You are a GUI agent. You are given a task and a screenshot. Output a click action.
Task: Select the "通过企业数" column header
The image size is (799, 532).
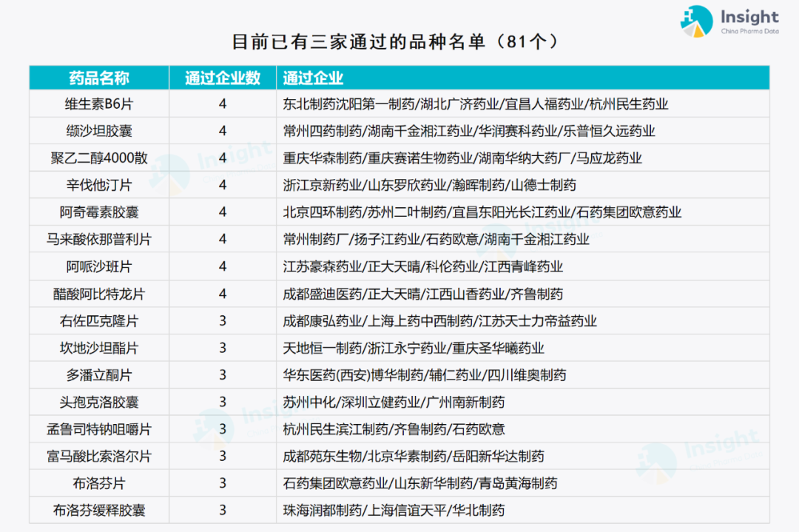(x=223, y=78)
